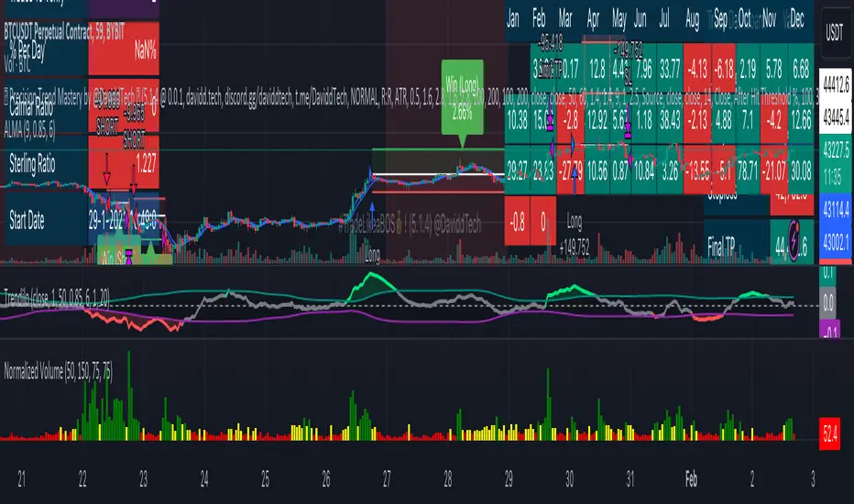
Task: Click the red -4.2 table cell
Action: click(x=773, y=119)
